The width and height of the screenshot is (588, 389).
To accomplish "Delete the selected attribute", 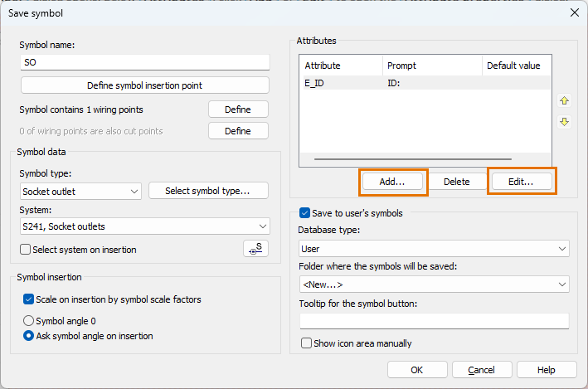I will coord(456,182).
